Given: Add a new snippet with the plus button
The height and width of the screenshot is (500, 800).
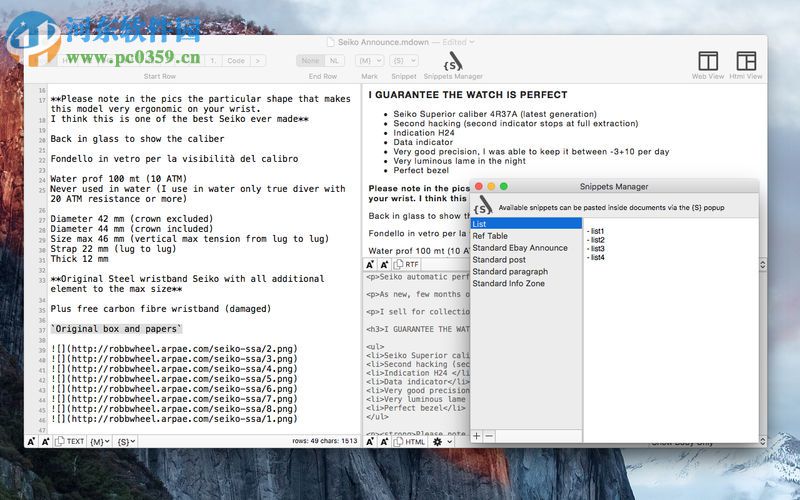Looking at the screenshot, I should pyautogui.click(x=476, y=436).
